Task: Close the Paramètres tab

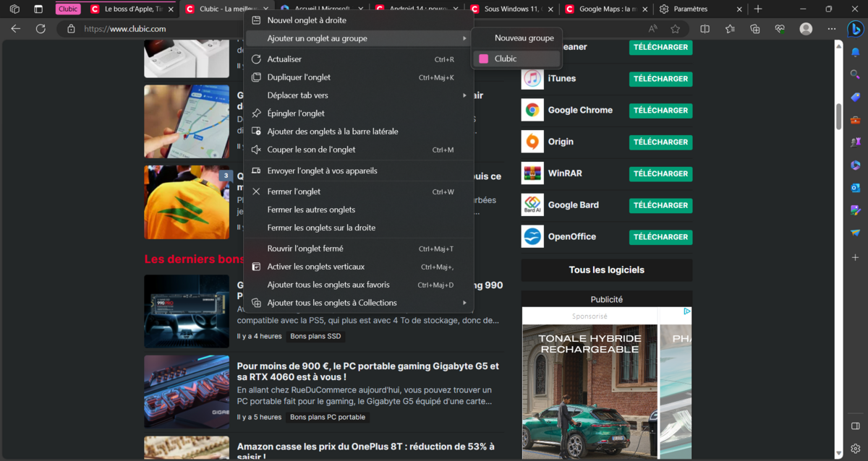Action: coord(739,9)
